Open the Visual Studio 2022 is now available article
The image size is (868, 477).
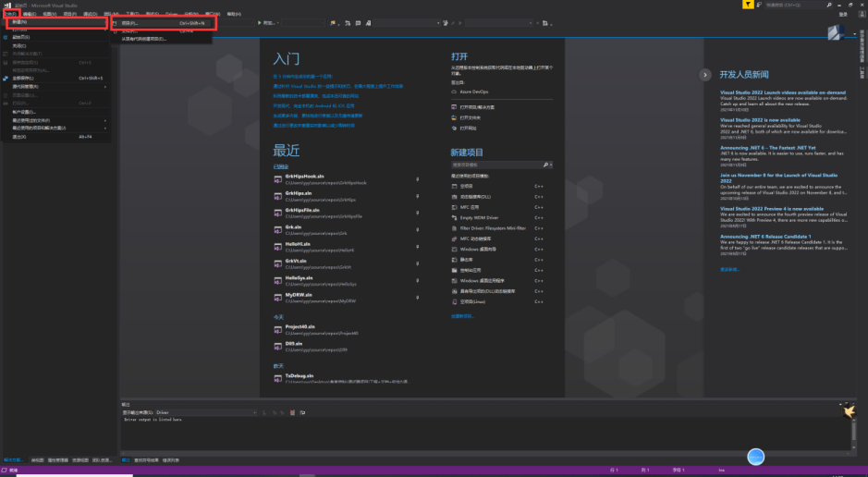[761, 119]
